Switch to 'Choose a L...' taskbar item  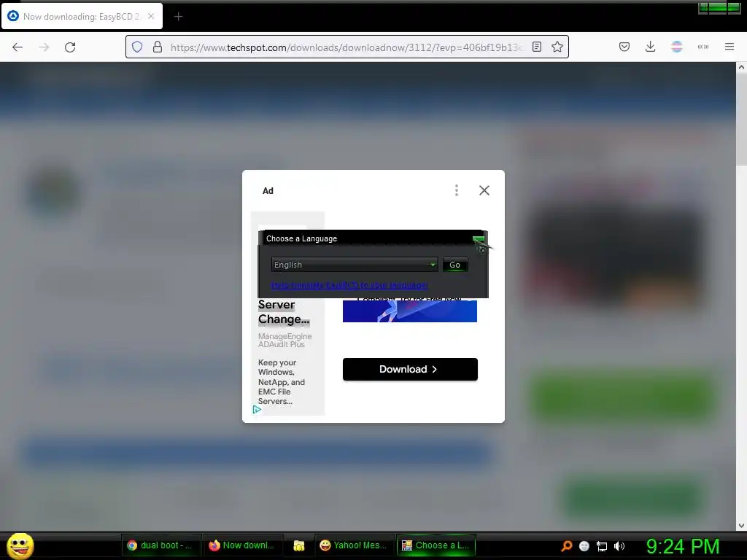436,545
